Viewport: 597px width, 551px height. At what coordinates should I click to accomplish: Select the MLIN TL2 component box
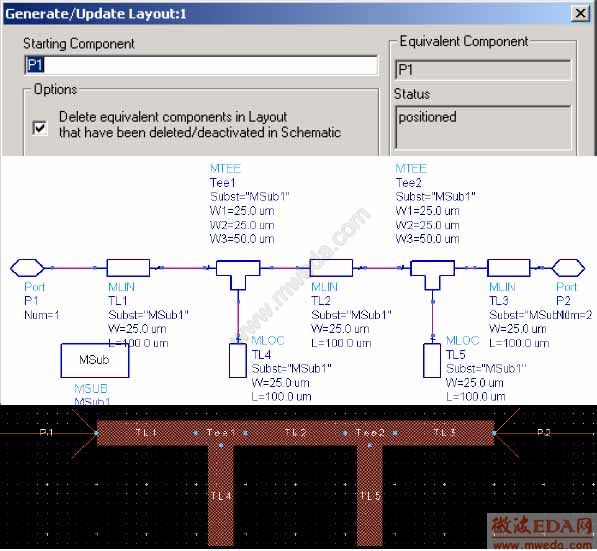coord(331,268)
